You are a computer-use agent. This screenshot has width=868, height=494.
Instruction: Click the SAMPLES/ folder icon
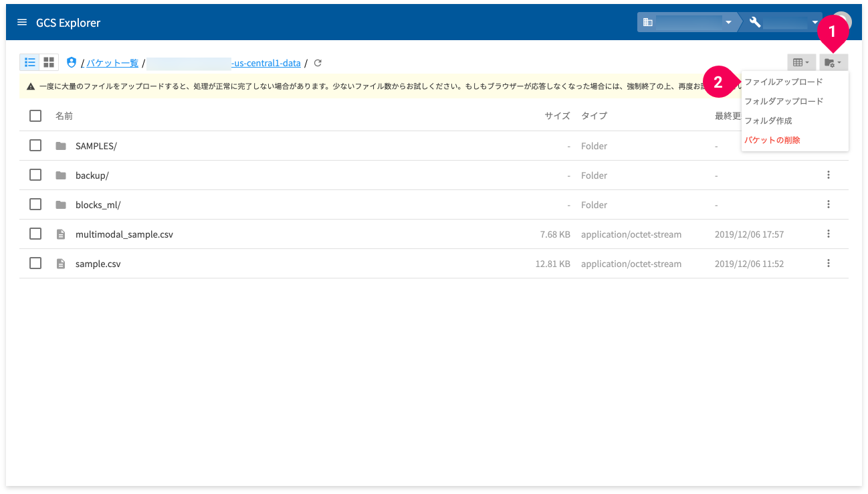[61, 146]
